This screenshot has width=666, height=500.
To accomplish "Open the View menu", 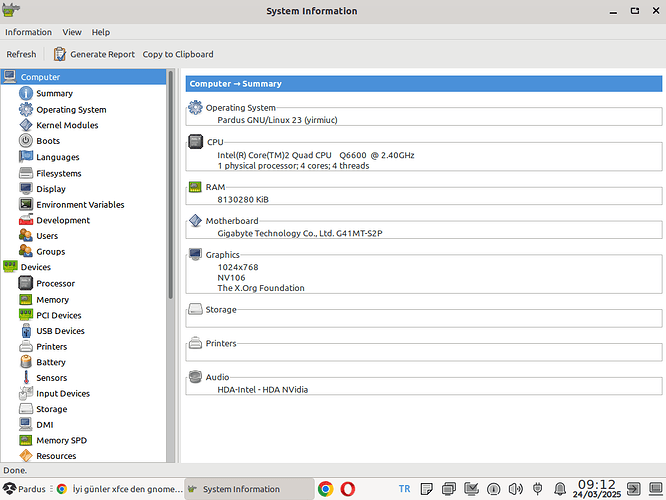I will 72,32.
